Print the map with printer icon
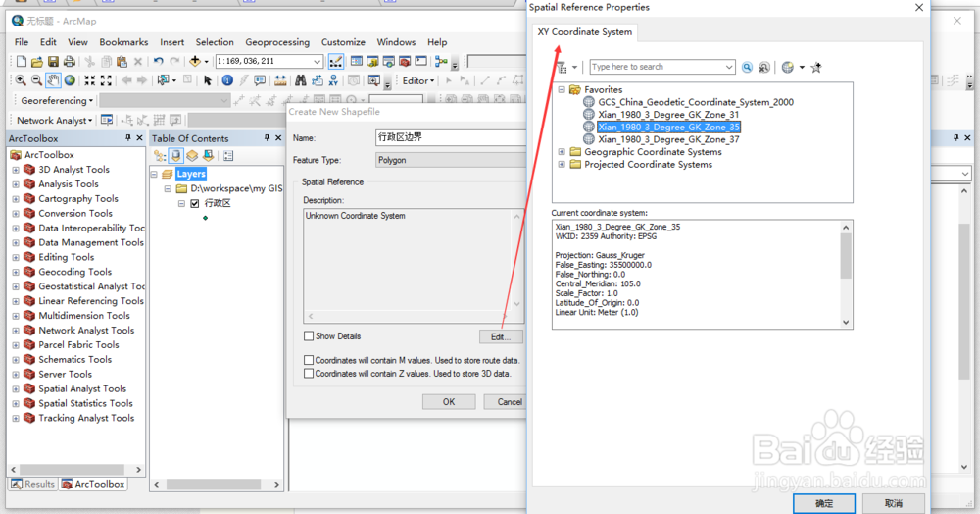Viewport: 980px width, 514px height. (70, 61)
